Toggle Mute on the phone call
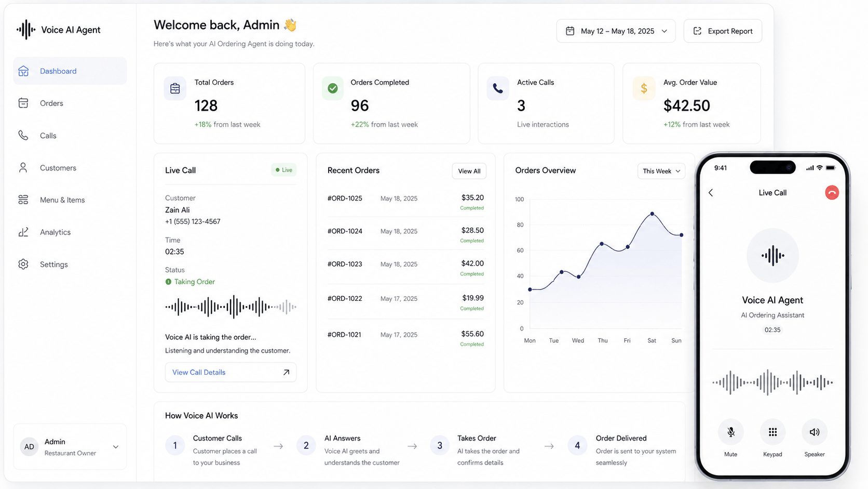The height and width of the screenshot is (489, 868). click(731, 432)
